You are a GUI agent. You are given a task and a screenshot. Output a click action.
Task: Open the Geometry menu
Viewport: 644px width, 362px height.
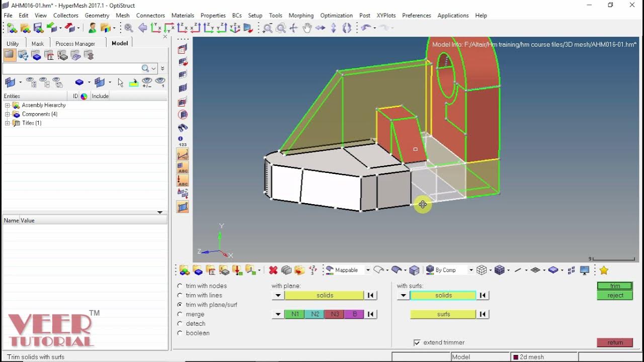click(x=97, y=16)
